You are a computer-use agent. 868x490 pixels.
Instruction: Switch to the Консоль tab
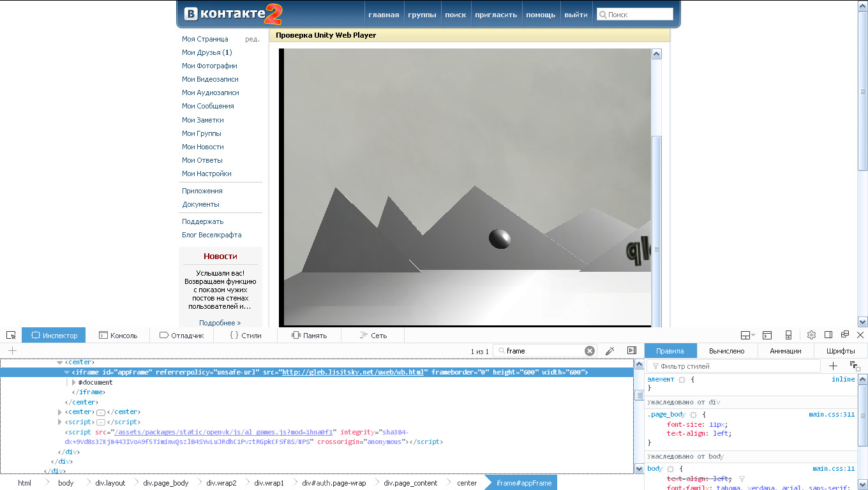coord(117,336)
